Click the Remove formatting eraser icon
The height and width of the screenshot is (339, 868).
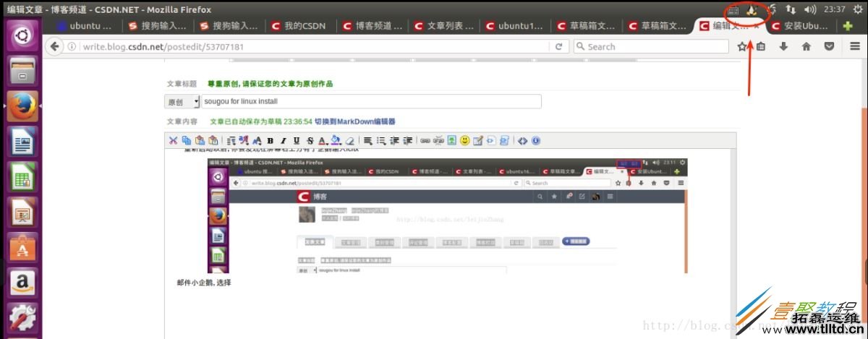[x=349, y=140]
